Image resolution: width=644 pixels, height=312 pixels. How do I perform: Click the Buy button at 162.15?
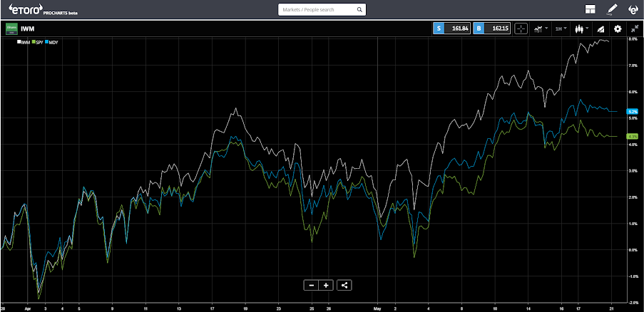[x=492, y=28]
